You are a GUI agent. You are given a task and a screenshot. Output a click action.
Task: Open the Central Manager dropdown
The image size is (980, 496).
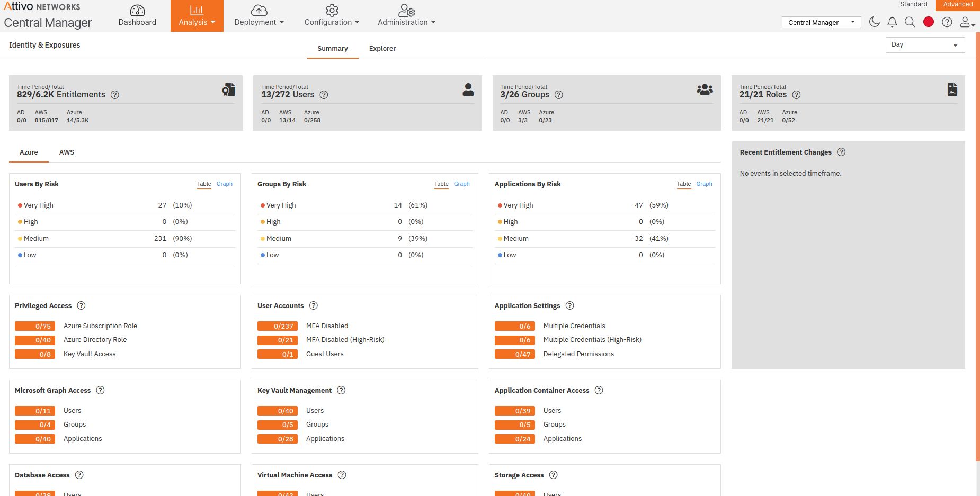coord(821,22)
